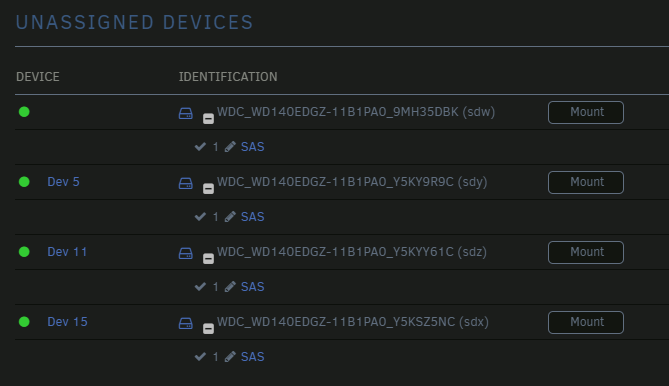Mount the Y5KYY61C (sdz) drive
669x386 pixels.
tap(586, 252)
